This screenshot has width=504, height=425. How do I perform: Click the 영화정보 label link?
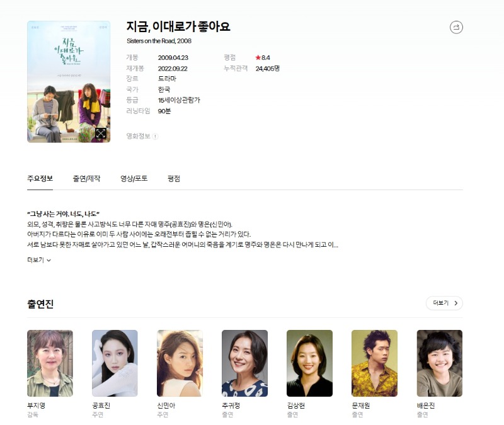tap(138, 136)
